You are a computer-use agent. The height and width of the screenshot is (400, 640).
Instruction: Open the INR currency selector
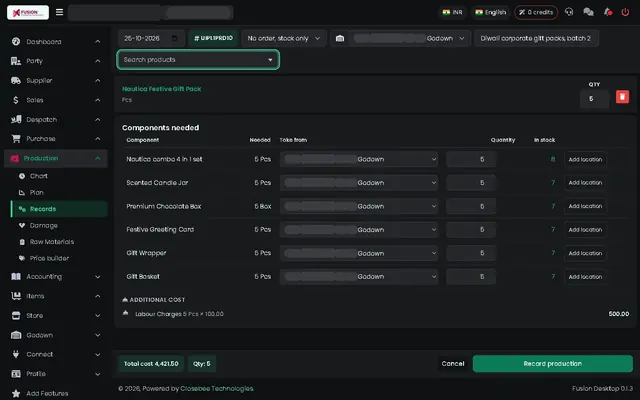click(453, 12)
